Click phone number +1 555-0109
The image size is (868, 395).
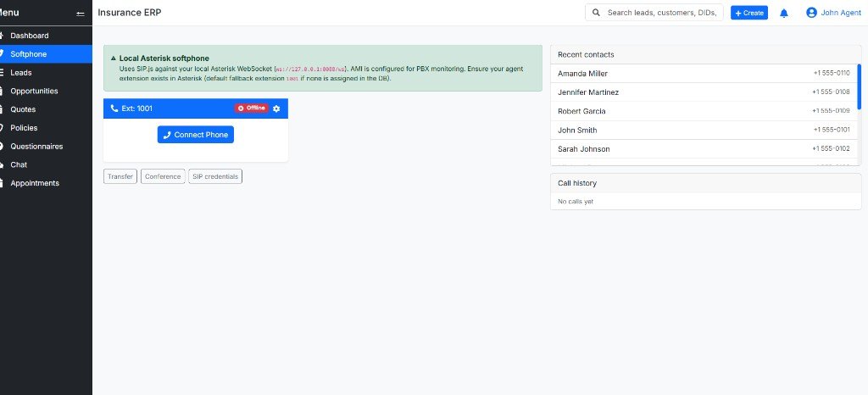point(831,111)
